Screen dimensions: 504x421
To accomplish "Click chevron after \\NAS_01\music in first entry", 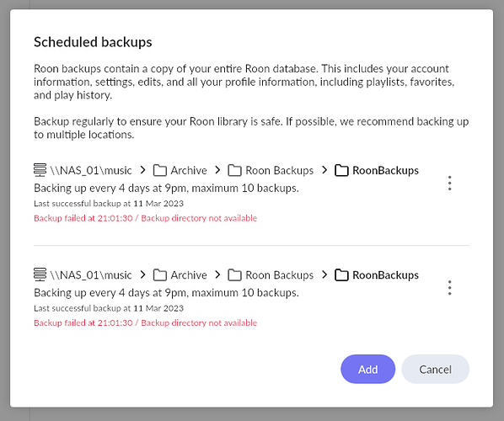I will [x=143, y=170].
